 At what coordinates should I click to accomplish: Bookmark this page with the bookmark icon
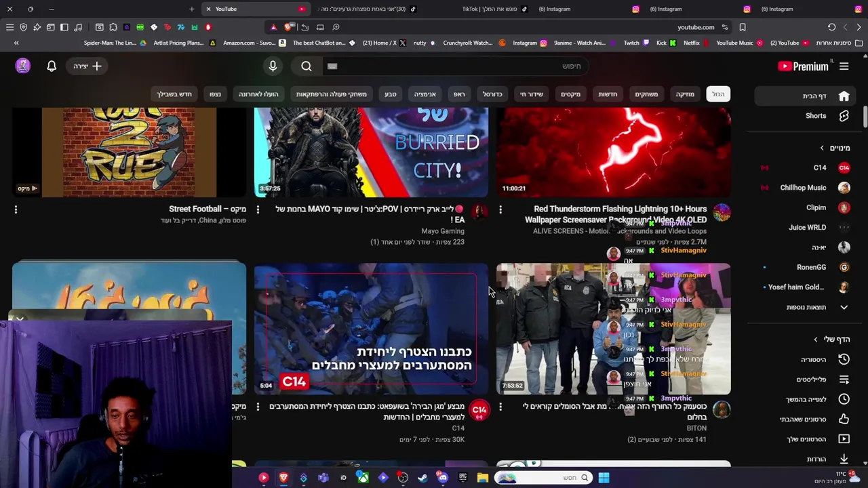tap(743, 27)
